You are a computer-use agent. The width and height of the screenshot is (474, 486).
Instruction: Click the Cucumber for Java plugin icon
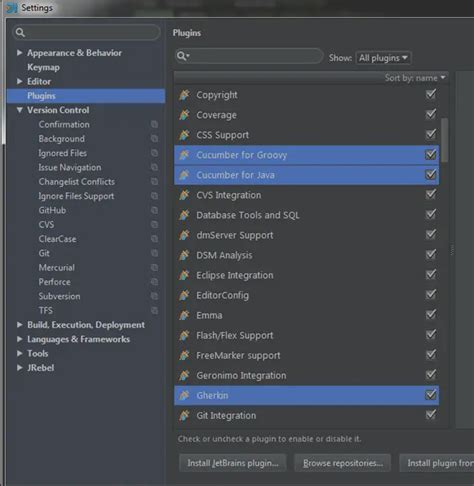point(184,175)
